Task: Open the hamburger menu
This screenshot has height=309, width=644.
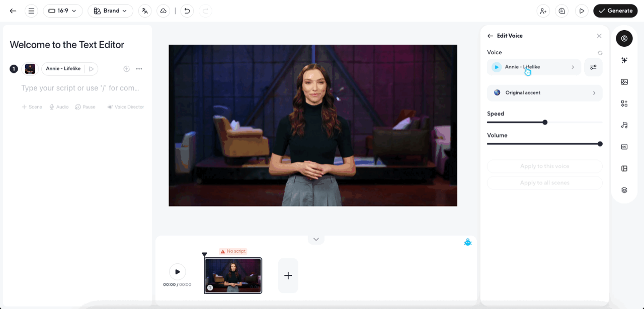Action: pyautogui.click(x=31, y=11)
